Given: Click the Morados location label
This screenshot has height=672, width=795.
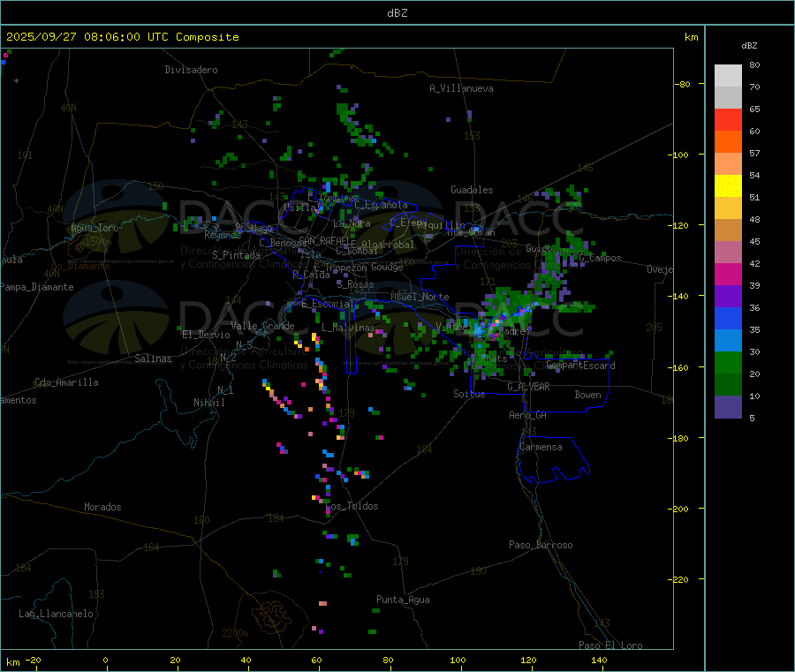Looking at the screenshot, I should (102, 507).
